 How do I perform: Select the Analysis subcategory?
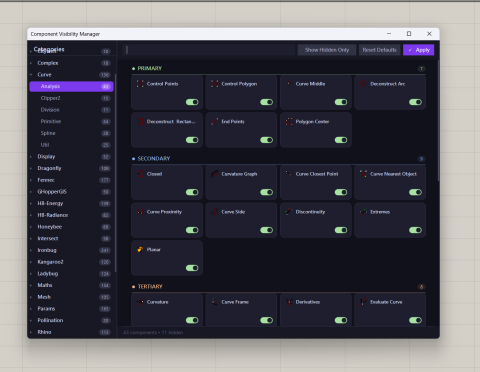pos(71,86)
